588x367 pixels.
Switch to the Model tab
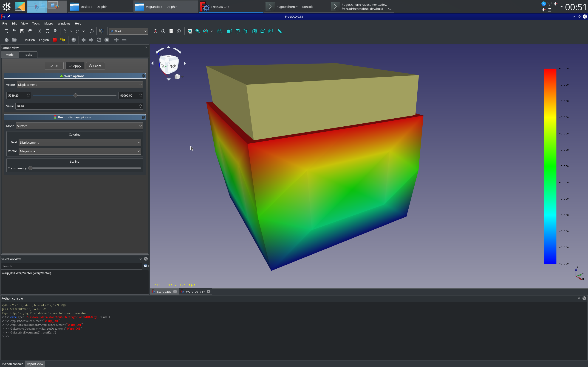[x=10, y=55]
